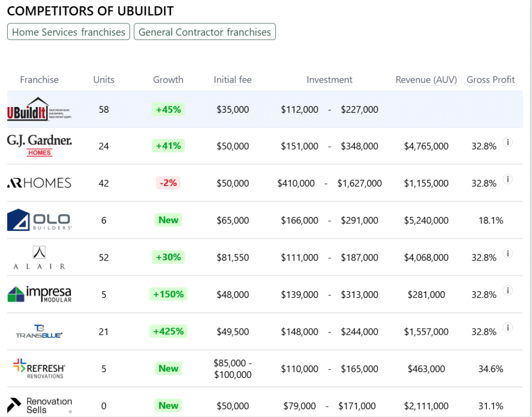The height and width of the screenshot is (417, 532).
Task: Select the $227,000 investment value
Action: tap(360, 109)
